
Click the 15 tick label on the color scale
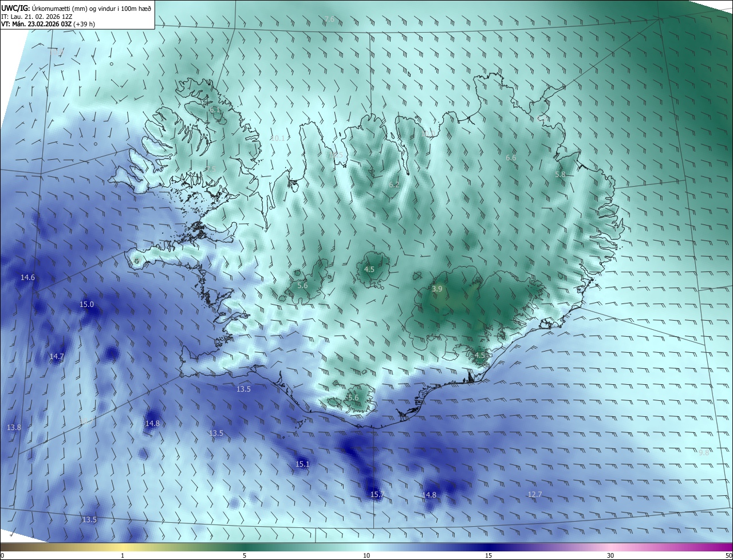click(488, 555)
